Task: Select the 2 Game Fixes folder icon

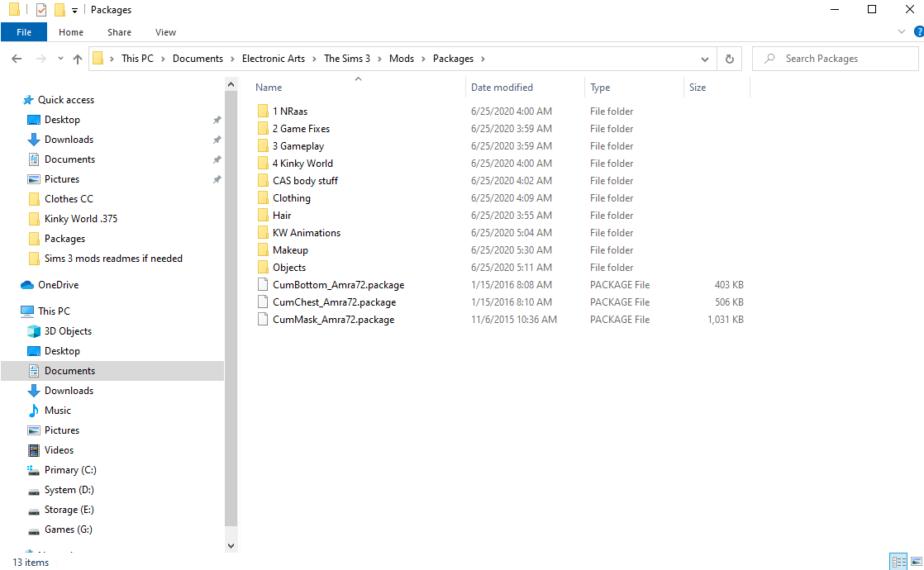Action: tap(263, 128)
